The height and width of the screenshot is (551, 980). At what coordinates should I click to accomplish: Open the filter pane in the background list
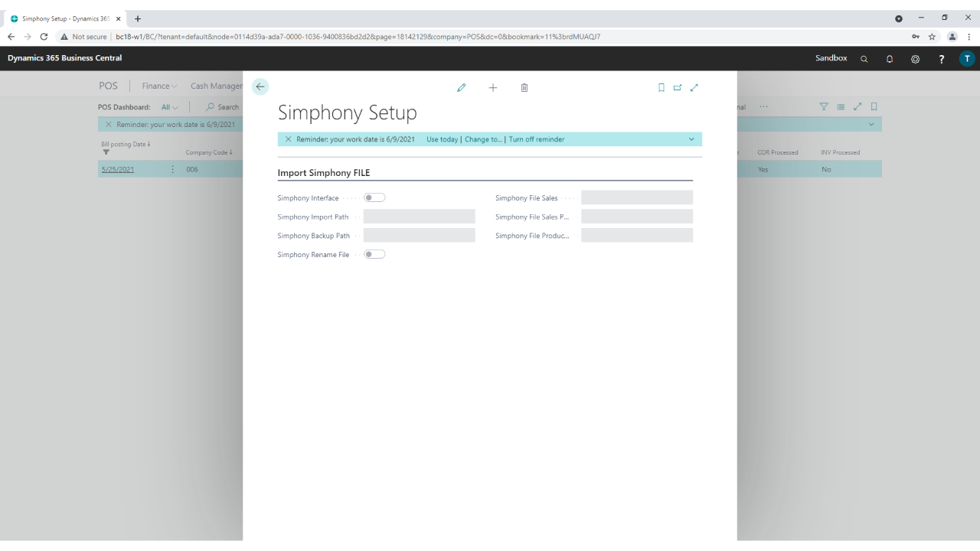coord(824,107)
